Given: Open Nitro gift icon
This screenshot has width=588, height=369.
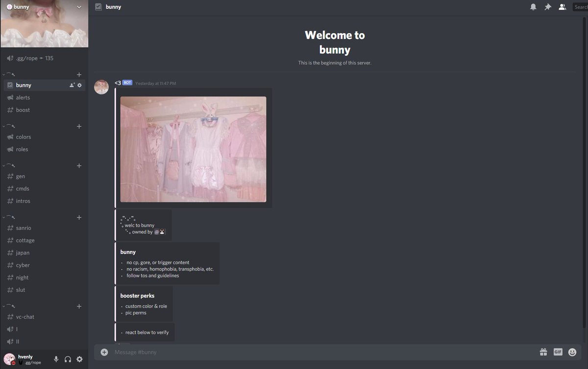Looking at the screenshot, I should click(x=543, y=352).
